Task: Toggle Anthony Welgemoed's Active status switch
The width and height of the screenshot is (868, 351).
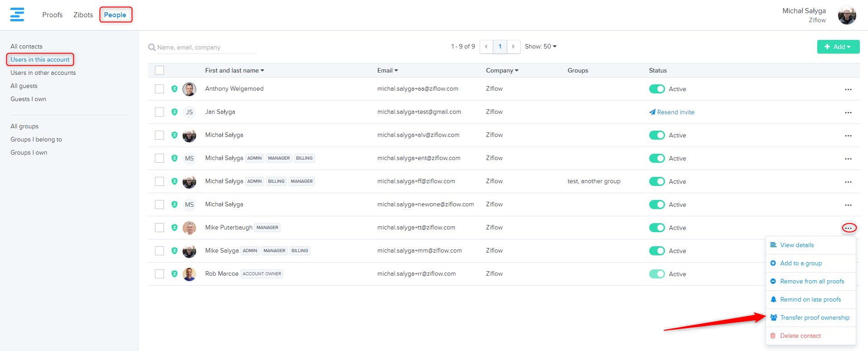Action: pos(656,89)
